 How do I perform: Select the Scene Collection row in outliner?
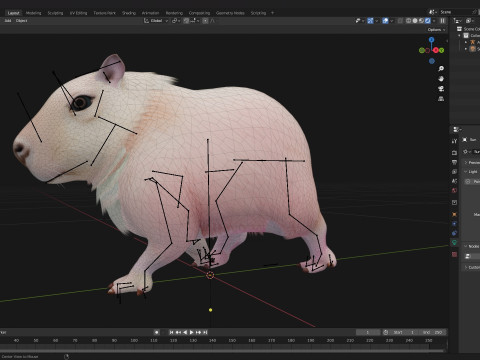click(x=469, y=29)
